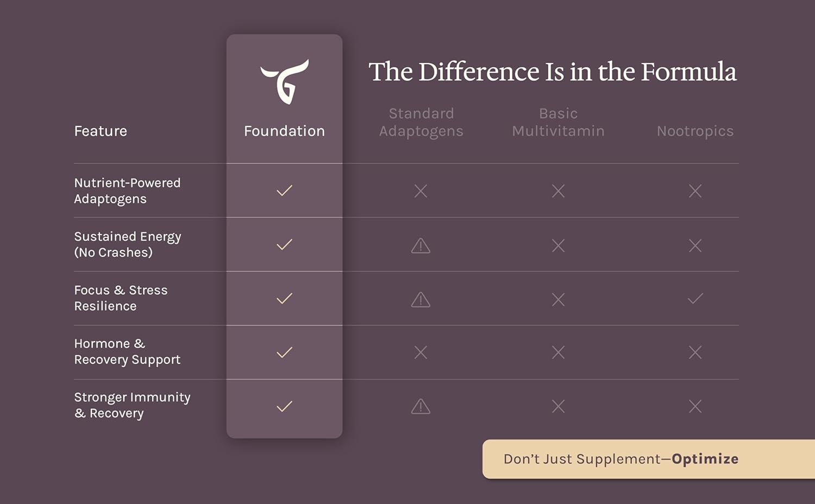Click the warning triangle in Focus & Stress Resilience row
The width and height of the screenshot is (815, 504).
[421, 299]
